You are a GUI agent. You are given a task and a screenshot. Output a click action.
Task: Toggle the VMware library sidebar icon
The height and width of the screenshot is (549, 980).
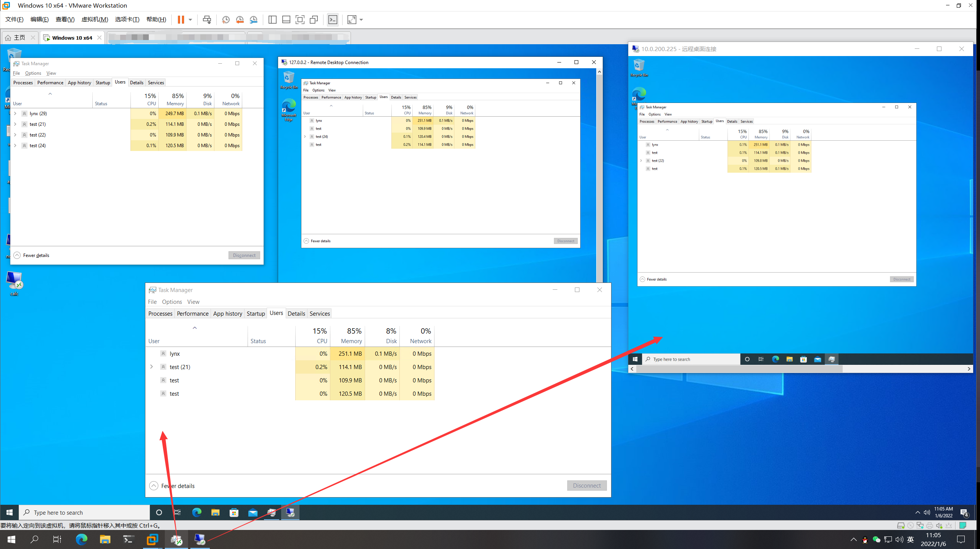[x=272, y=19]
